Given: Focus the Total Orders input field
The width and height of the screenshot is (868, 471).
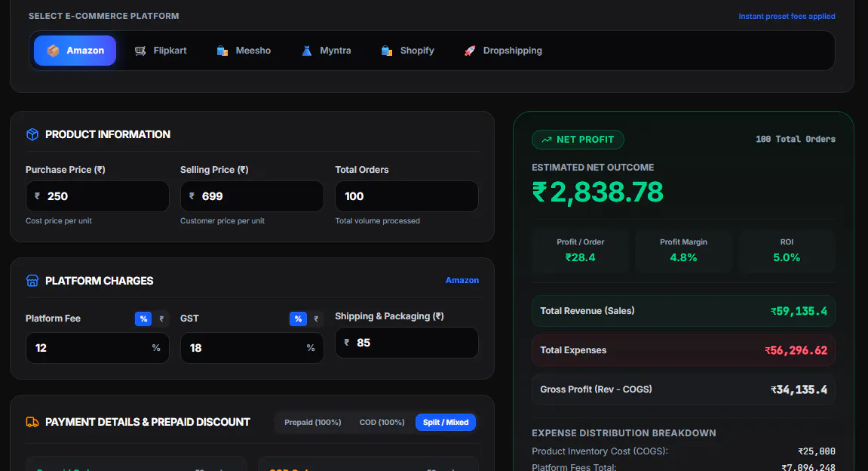Looking at the screenshot, I should (x=407, y=196).
